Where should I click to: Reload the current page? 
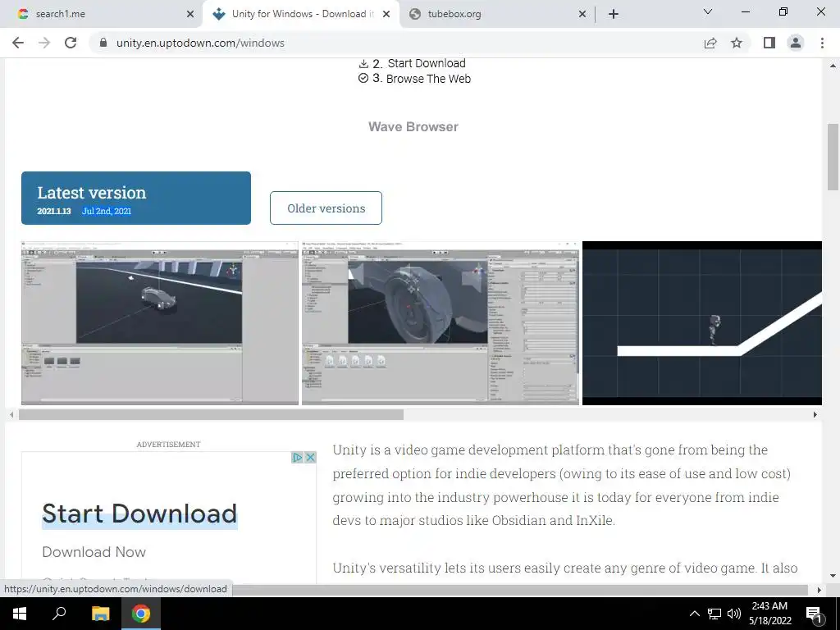tap(71, 43)
